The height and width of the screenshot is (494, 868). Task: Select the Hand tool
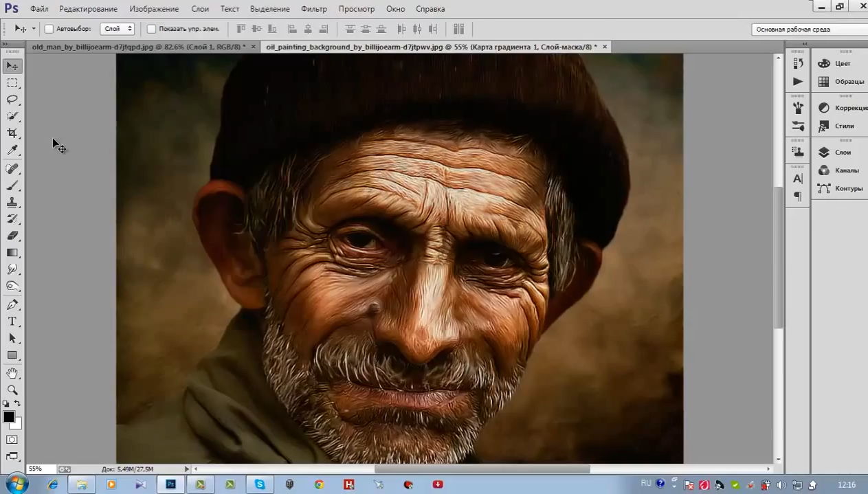[x=12, y=373]
